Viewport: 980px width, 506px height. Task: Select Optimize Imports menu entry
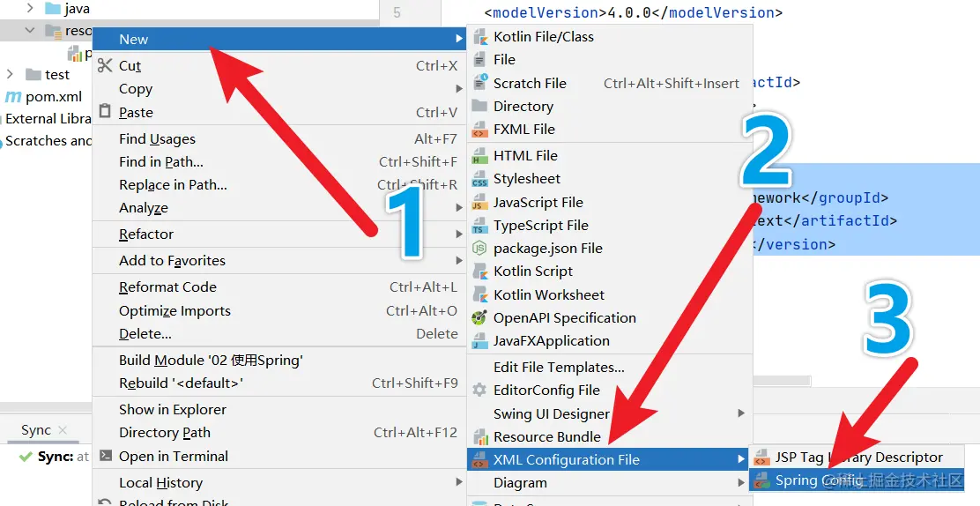(278, 311)
